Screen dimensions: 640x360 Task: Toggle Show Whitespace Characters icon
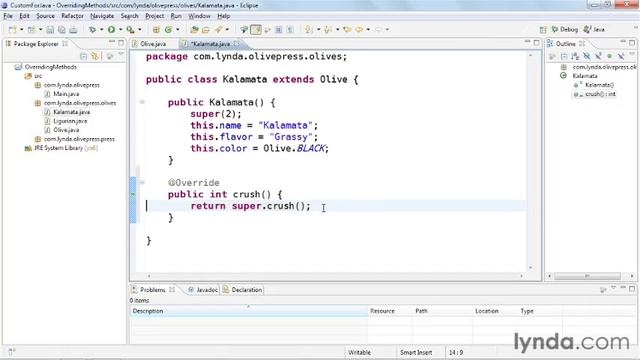coord(290,29)
